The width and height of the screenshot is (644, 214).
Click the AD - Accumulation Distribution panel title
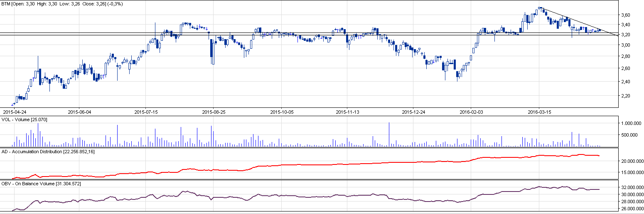tap(47, 152)
